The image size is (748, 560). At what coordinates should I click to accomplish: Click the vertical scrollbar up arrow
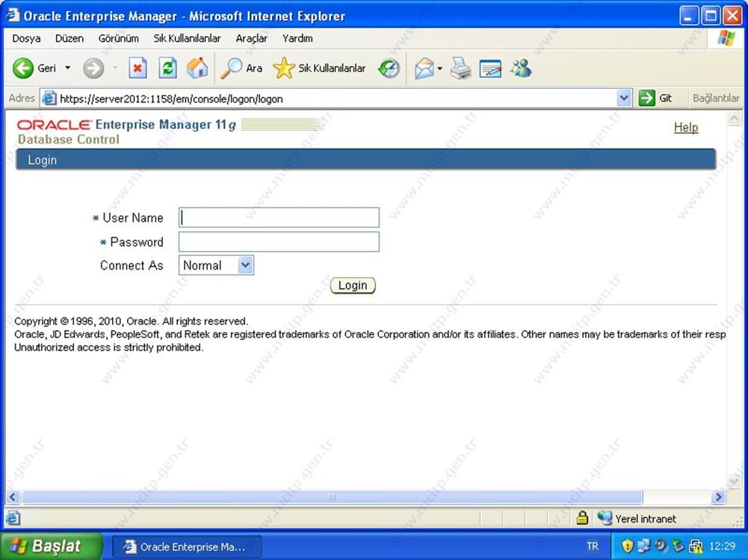pyautogui.click(x=734, y=118)
